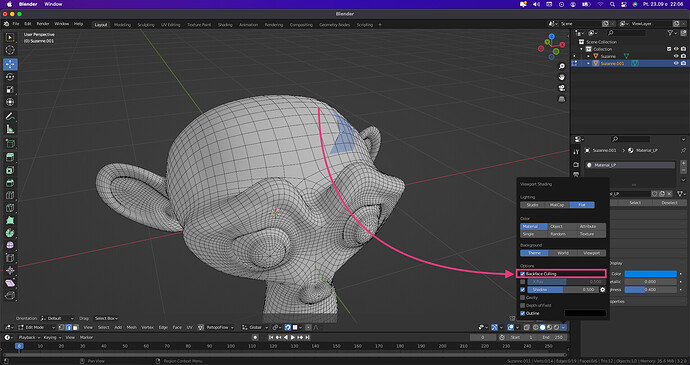Click the pan view hand icon

(x=562, y=77)
